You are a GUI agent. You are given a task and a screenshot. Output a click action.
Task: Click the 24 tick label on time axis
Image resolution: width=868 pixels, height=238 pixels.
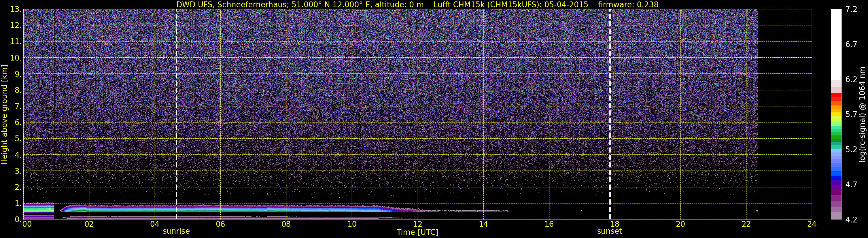[x=812, y=224]
